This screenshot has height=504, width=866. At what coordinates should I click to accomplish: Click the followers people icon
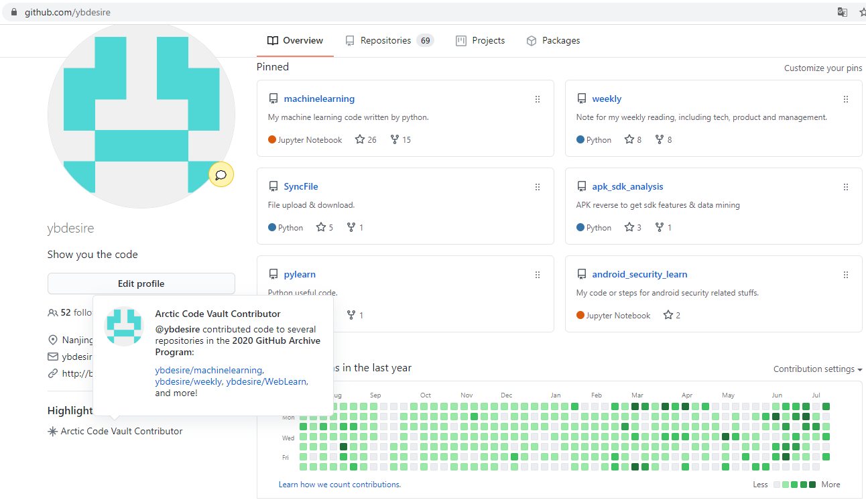click(53, 313)
